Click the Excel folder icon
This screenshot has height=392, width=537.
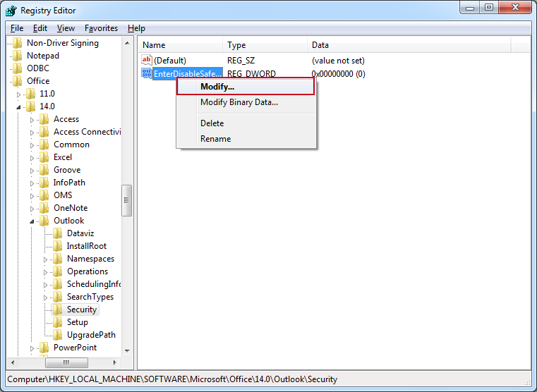click(x=44, y=157)
